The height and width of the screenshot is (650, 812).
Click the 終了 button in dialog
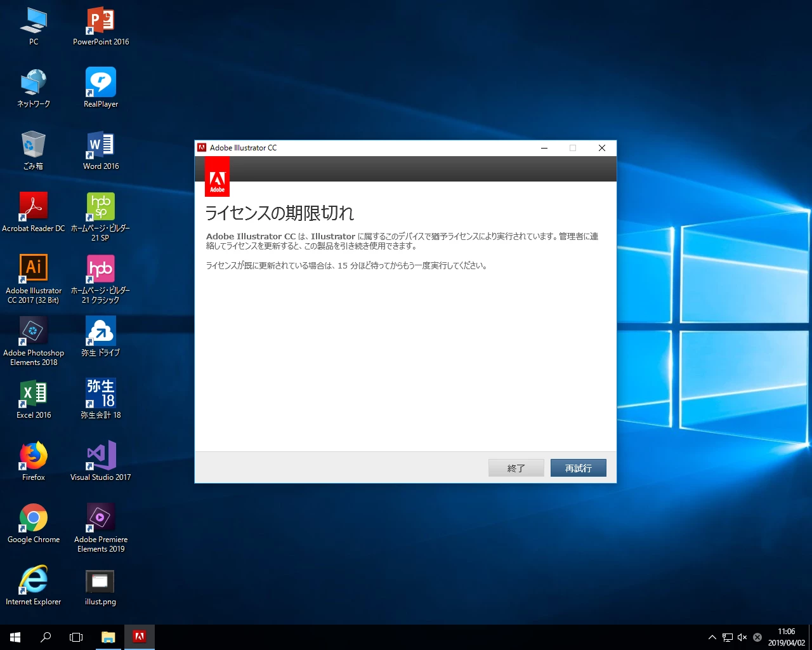point(516,468)
